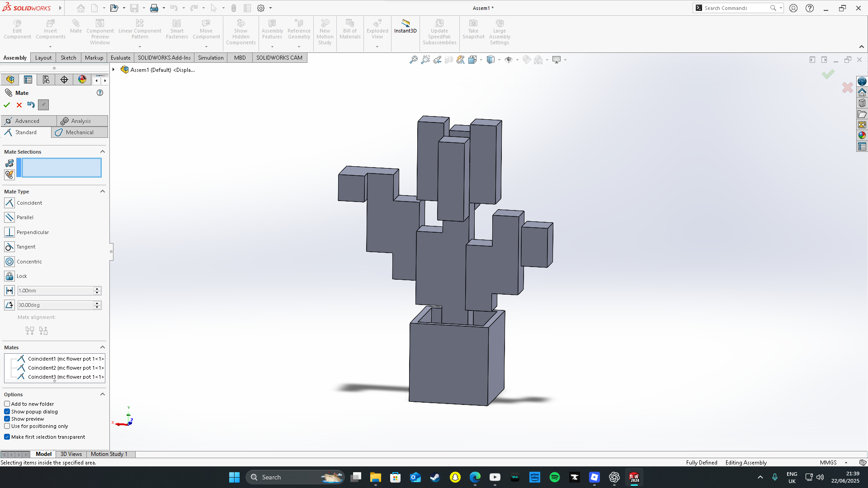Switch to the SOLIDWORKS Add-Ins tab
This screenshot has height=488, width=868.
(164, 58)
